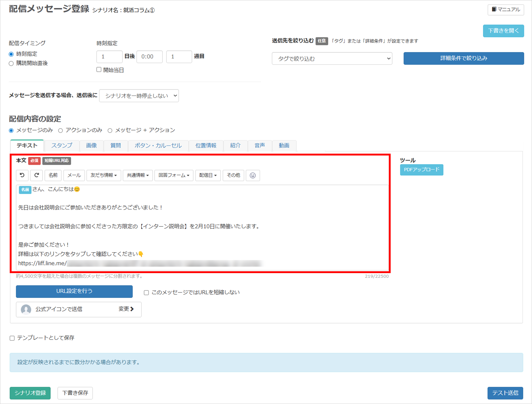The width and height of the screenshot is (532, 404).
Task: Click the メール toolbar button
Action: pos(74,175)
